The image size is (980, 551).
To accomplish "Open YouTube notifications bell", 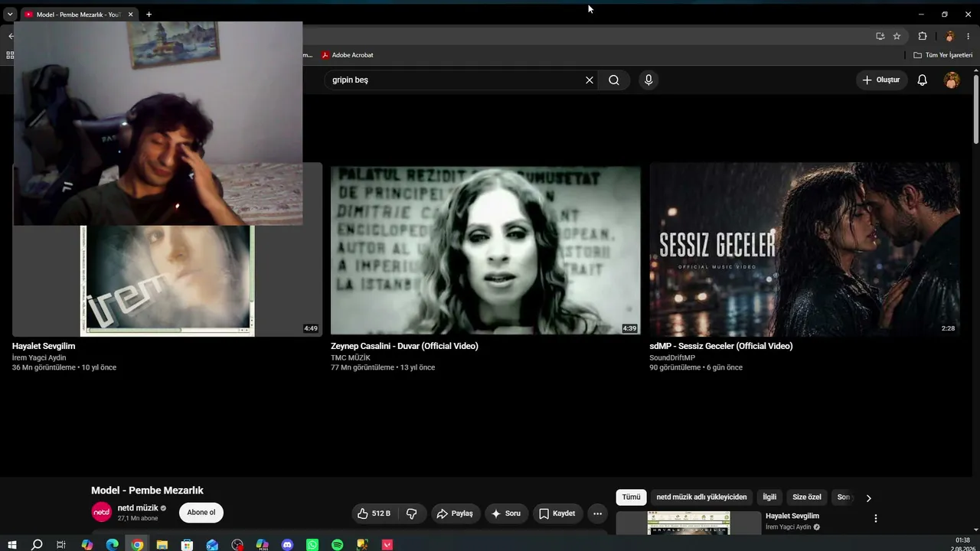I will (923, 80).
